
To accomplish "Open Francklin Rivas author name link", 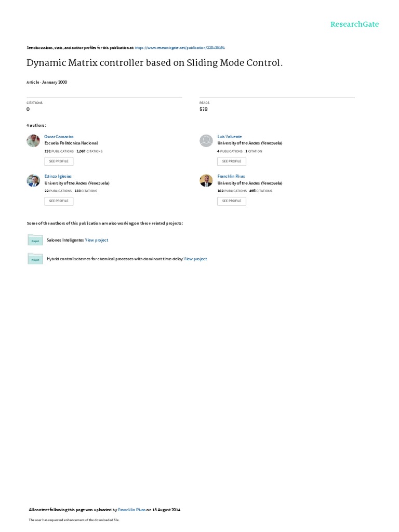I will (x=231, y=177).
